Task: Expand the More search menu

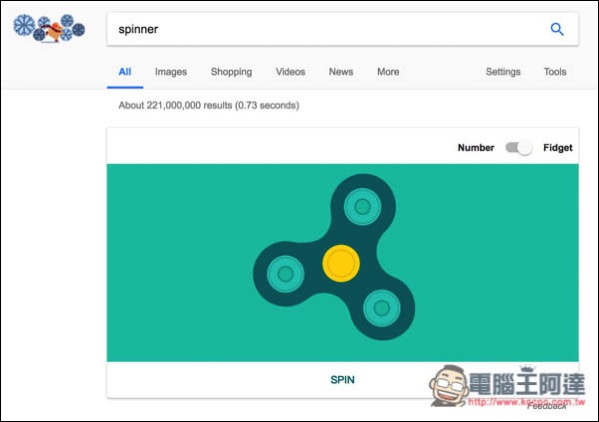Action: [388, 72]
